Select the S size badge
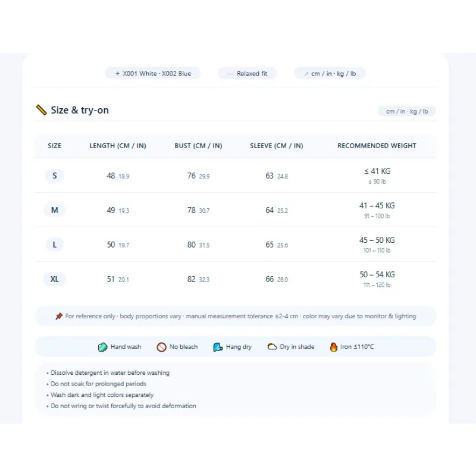 (x=55, y=176)
